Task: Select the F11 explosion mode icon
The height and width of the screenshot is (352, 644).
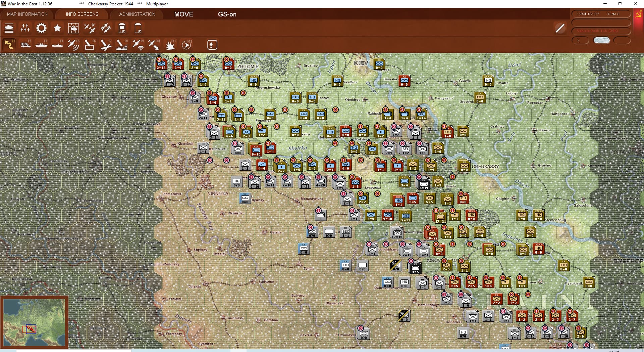Action: click(x=170, y=45)
